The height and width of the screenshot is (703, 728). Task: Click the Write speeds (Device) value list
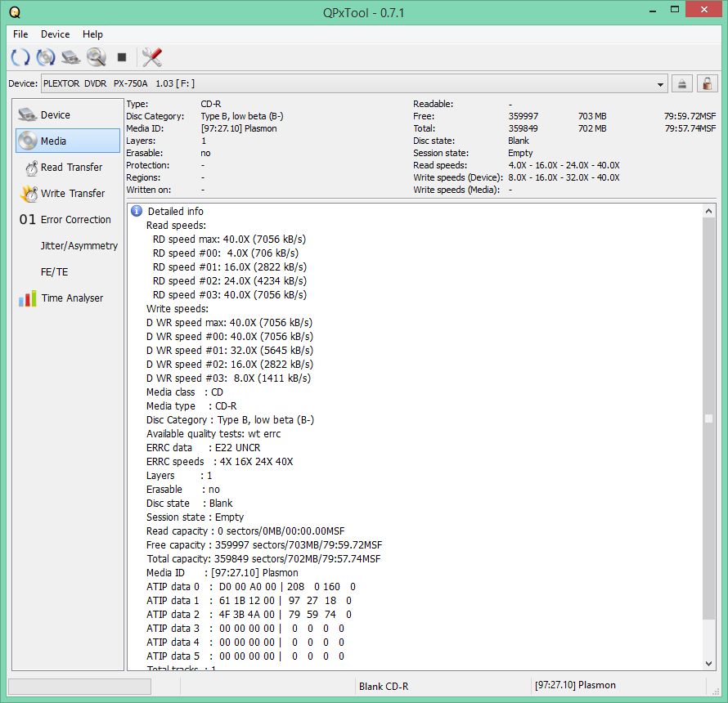pos(564,177)
